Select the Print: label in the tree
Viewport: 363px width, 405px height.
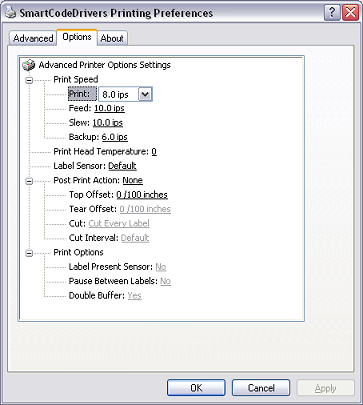pos(82,94)
